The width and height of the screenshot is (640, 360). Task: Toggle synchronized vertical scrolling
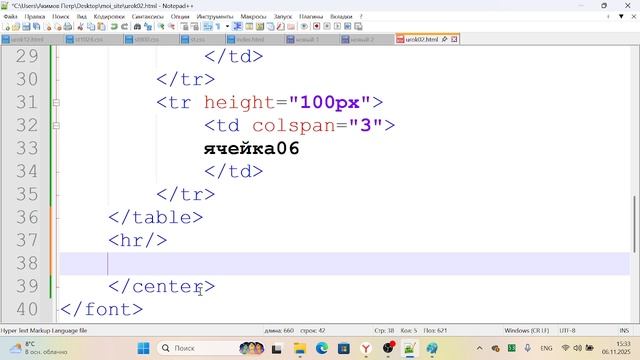click(x=184, y=27)
